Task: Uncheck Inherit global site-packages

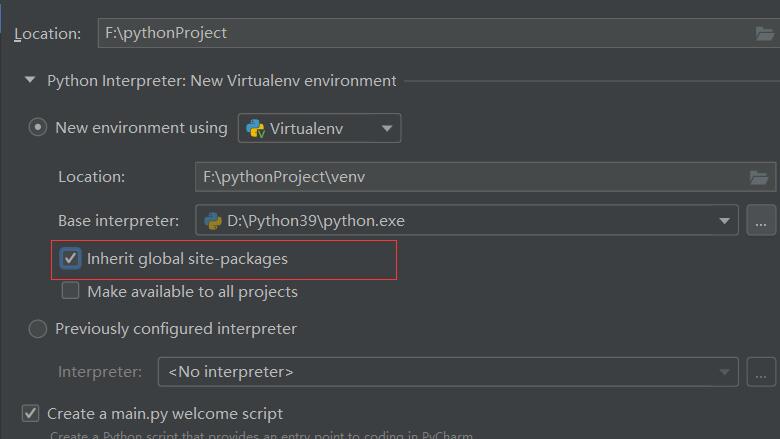Action: tap(71, 259)
